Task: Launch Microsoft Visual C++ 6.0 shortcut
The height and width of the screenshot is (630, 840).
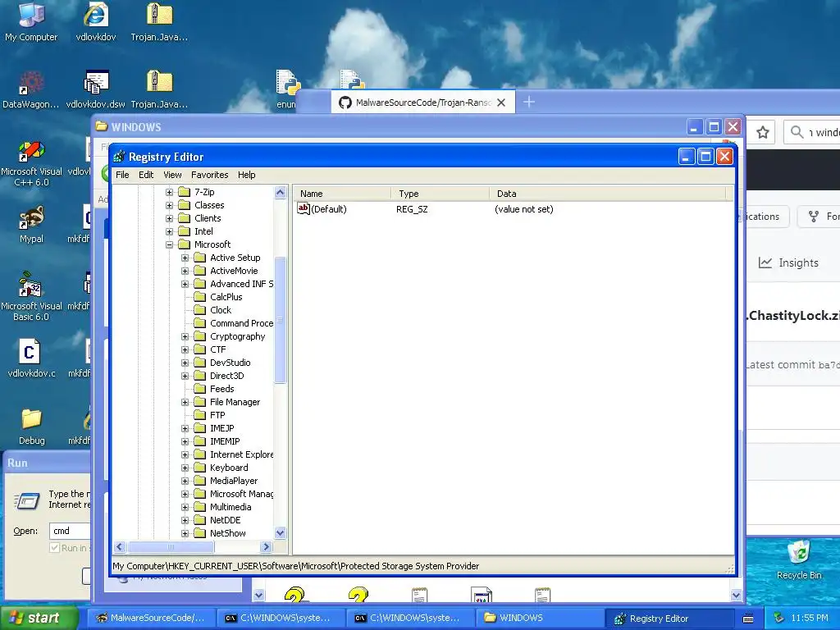Action: coord(31,163)
